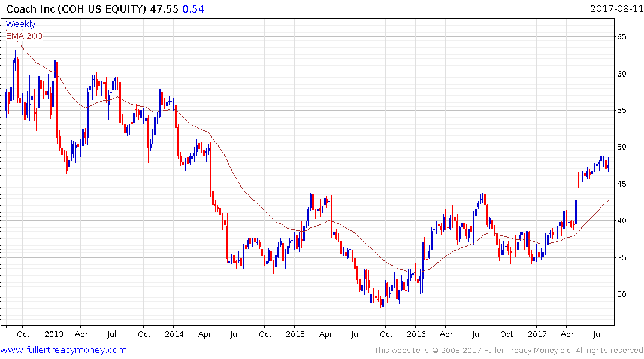Select the 'Jul' x-axis label between 2014 and 2015
The image size is (644, 359).
(234, 334)
